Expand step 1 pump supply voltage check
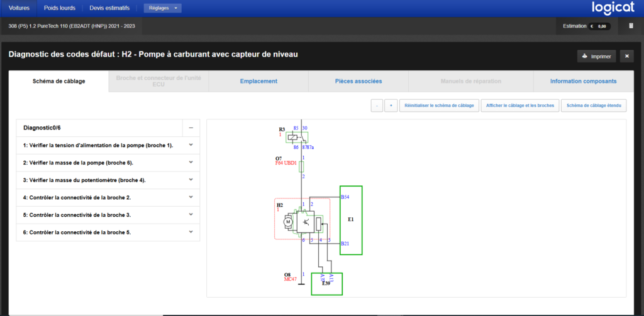Viewport: 644px width, 316px height. point(108,145)
